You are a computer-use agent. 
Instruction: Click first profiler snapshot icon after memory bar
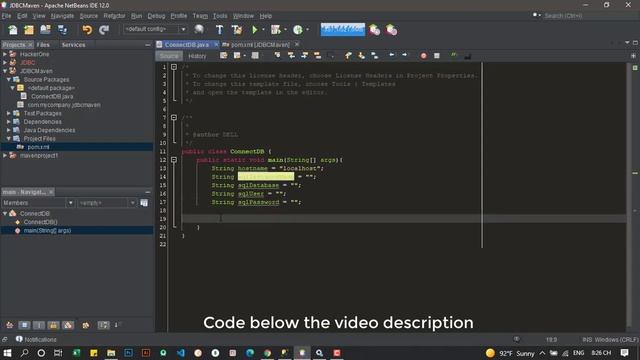pos(374,29)
